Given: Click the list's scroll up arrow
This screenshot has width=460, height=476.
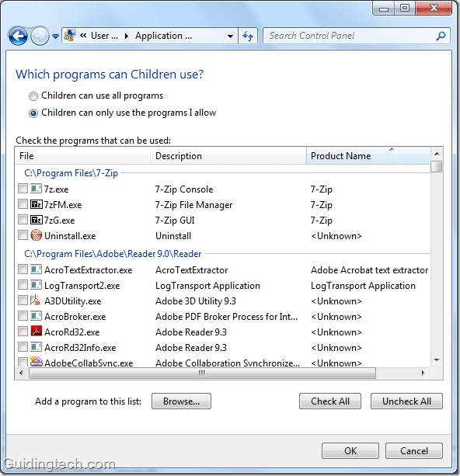Looking at the screenshot, I should tap(437, 154).
